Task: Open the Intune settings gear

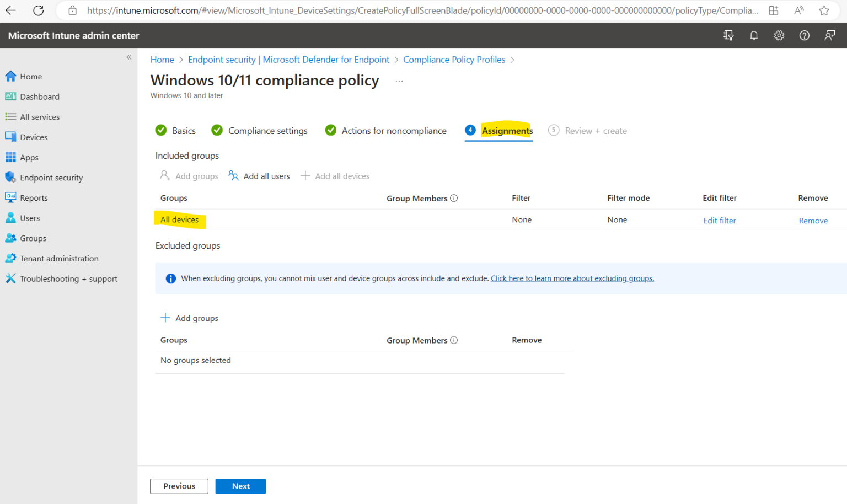Action: pos(779,35)
